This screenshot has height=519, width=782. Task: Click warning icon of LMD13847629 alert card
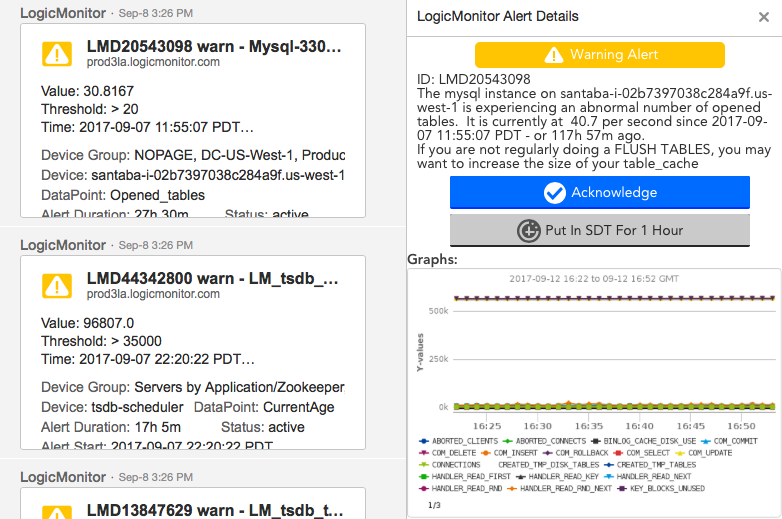coord(57,513)
